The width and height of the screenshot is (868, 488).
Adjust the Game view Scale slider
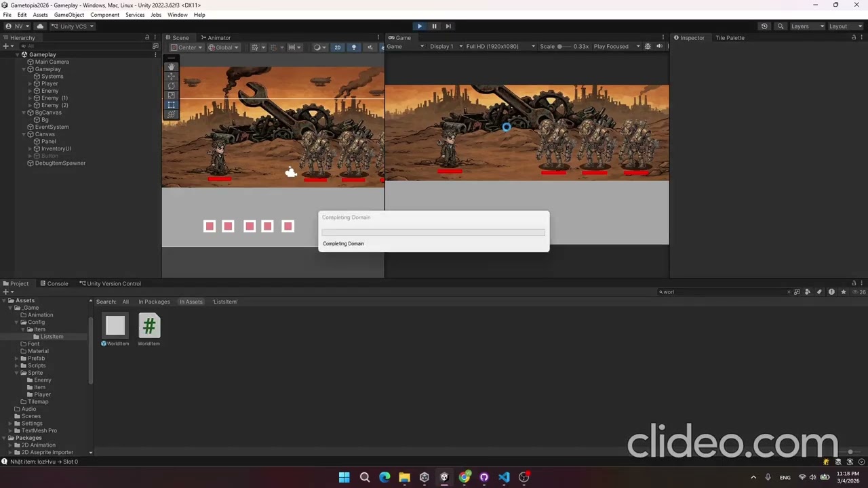564,47
